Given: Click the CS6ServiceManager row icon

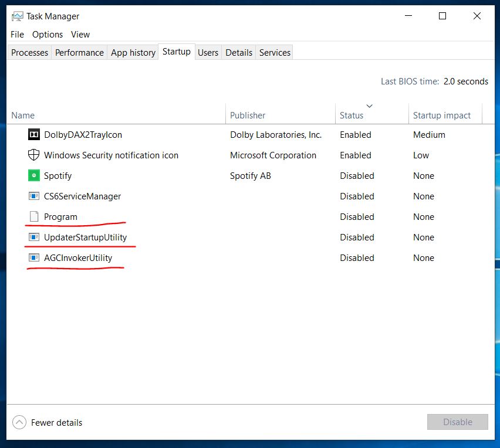Looking at the screenshot, I should point(34,196).
